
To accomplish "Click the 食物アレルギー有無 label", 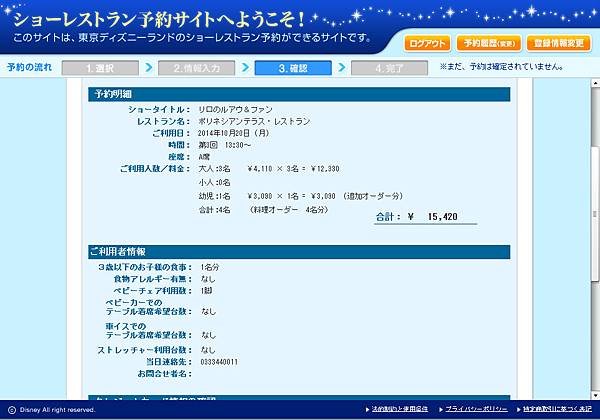I will click(153, 279).
